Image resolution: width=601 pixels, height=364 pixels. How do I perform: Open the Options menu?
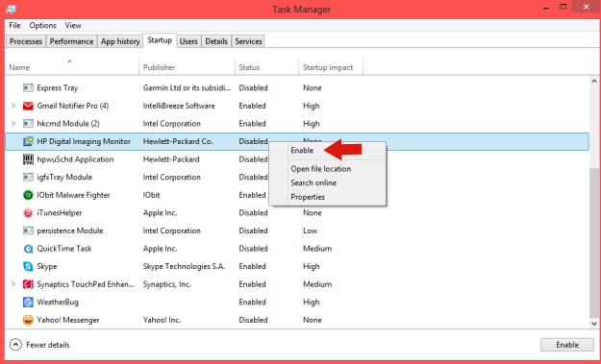point(42,25)
